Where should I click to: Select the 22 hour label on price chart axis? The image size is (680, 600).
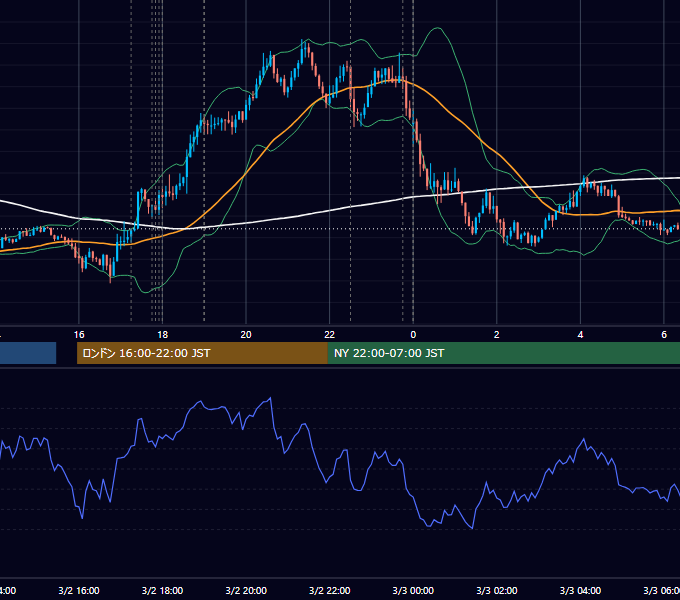(x=330, y=335)
